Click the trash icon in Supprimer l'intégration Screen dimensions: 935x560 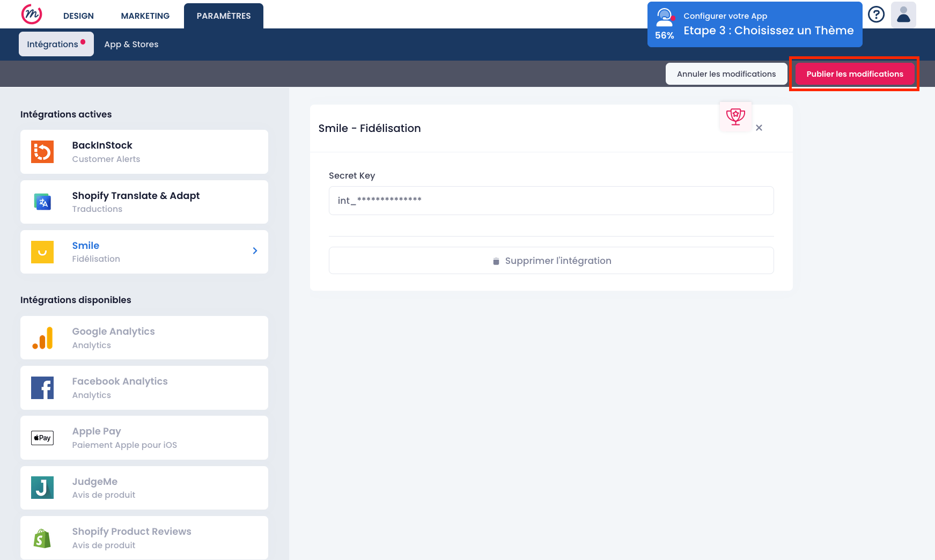click(496, 261)
